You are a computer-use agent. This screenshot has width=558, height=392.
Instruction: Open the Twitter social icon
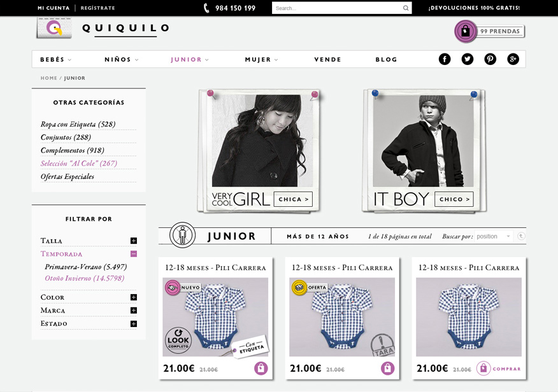point(468,59)
